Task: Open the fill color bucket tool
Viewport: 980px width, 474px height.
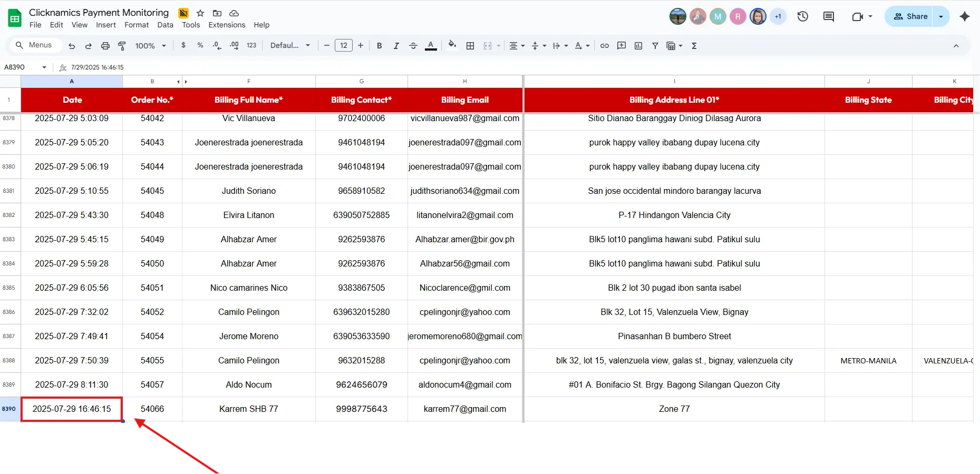Action: (x=452, y=45)
